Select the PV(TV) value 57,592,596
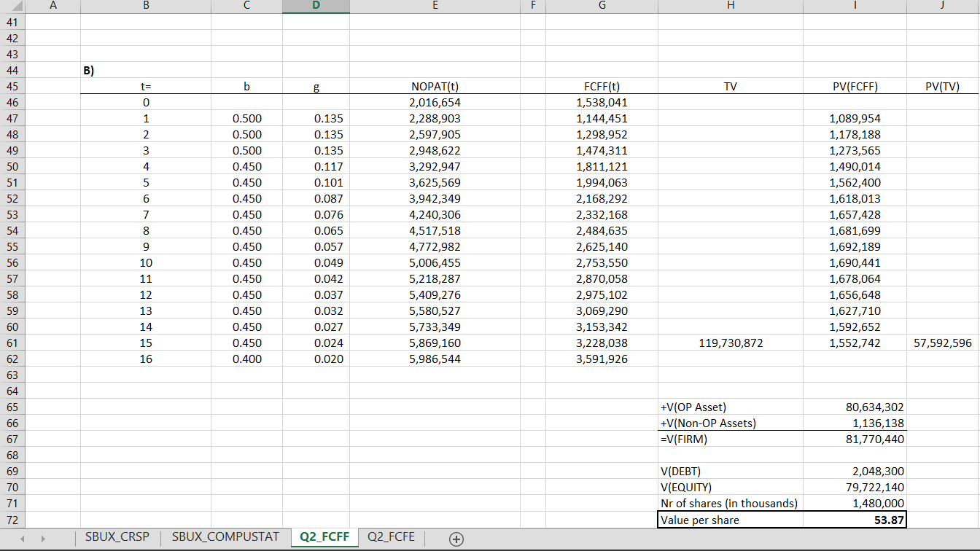The height and width of the screenshot is (551, 980). (x=943, y=343)
